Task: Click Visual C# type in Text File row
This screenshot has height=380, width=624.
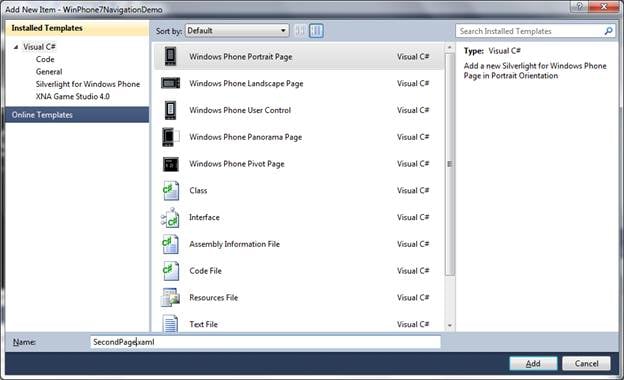Action: (413, 324)
